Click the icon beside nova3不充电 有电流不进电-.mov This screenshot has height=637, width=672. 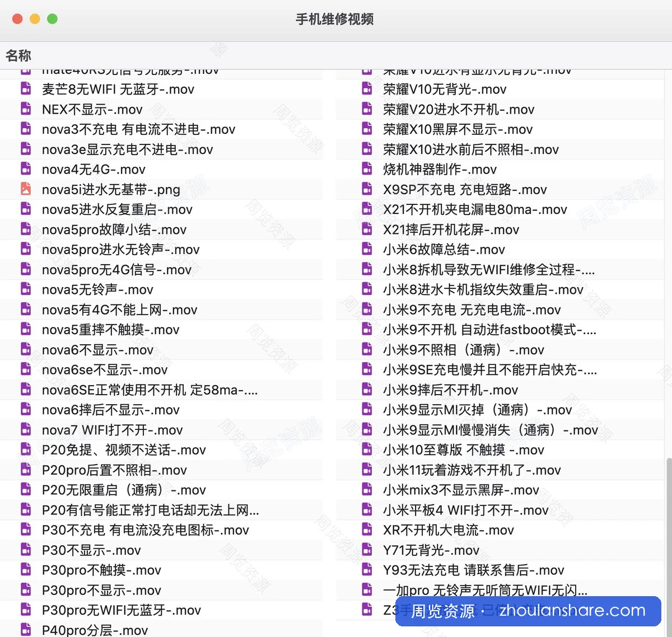click(x=26, y=129)
